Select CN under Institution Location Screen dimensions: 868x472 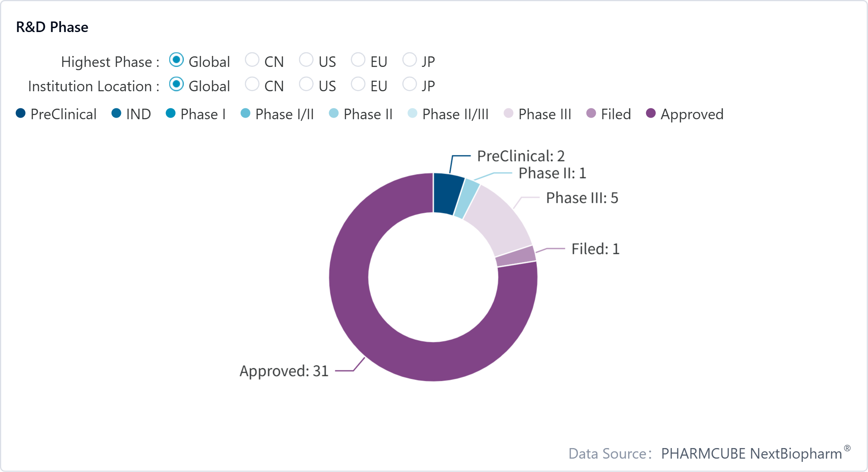(x=252, y=84)
